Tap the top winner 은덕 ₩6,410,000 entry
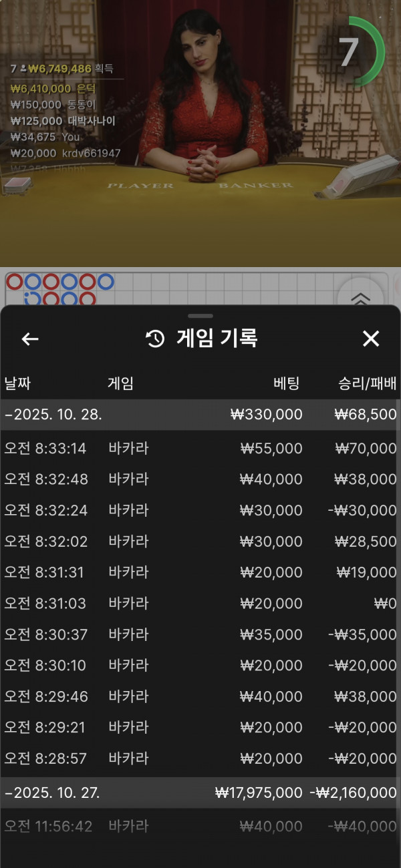The image size is (401, 868). [x=53, y=88]
